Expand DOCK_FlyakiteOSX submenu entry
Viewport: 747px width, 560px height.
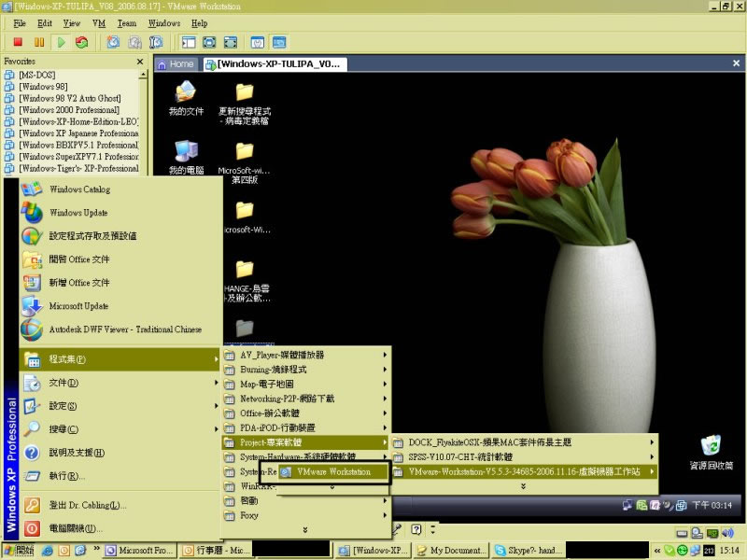point(524,442)
